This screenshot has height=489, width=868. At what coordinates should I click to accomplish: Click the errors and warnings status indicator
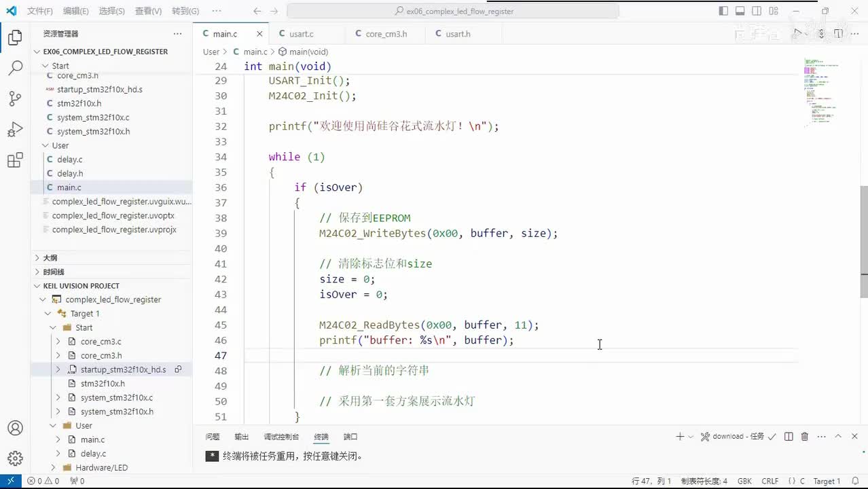tap(43, 481)
